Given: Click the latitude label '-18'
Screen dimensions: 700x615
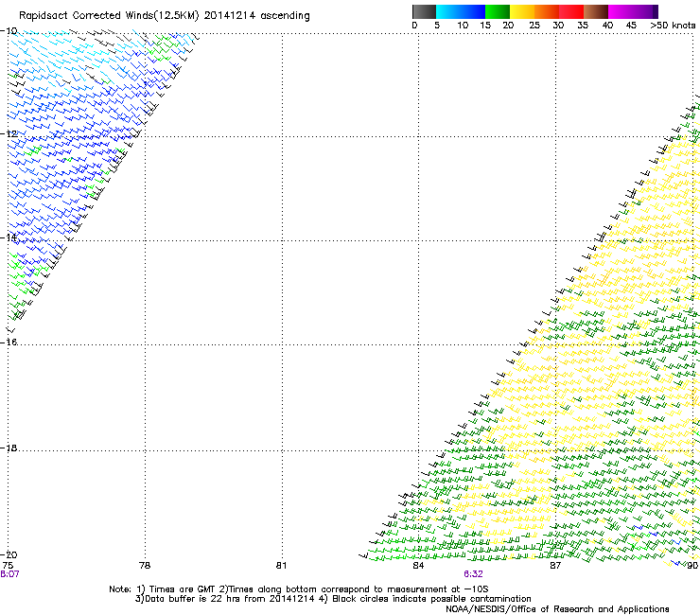Looking at the screenshot, I should click(9, 448).
